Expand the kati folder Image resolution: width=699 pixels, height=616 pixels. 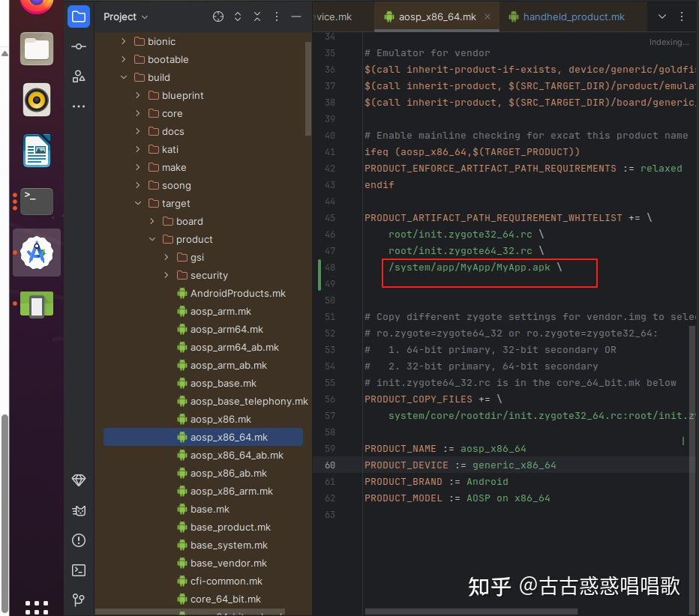point(138,149)
